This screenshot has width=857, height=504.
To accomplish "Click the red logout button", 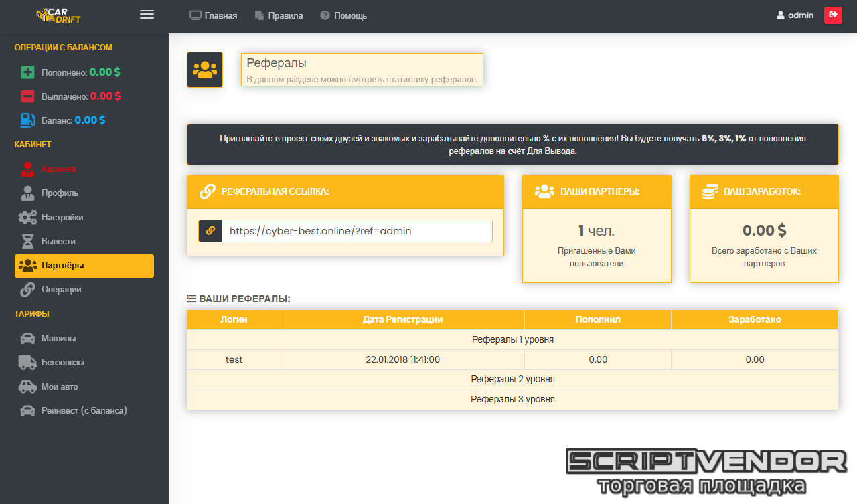I will 833,15.
